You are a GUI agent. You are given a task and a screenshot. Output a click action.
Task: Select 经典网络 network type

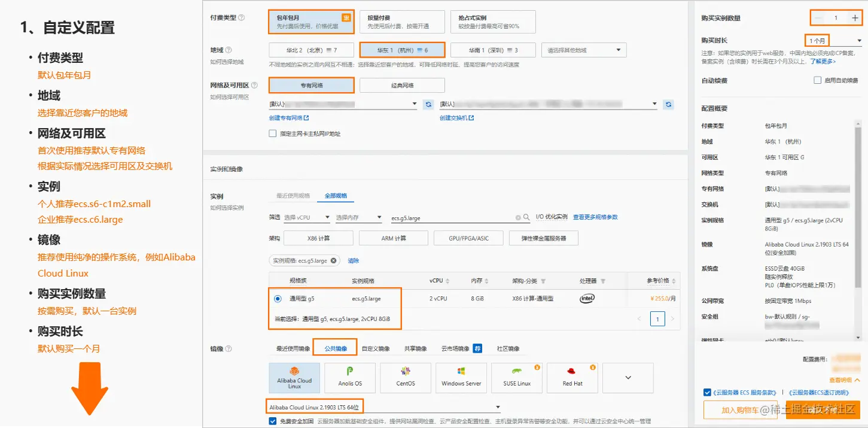402,86
